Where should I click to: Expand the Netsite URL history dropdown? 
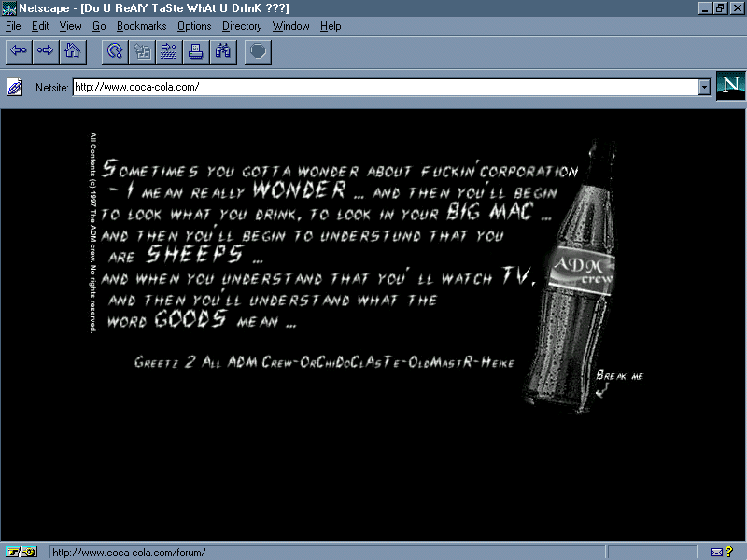(x=705, y=87)
